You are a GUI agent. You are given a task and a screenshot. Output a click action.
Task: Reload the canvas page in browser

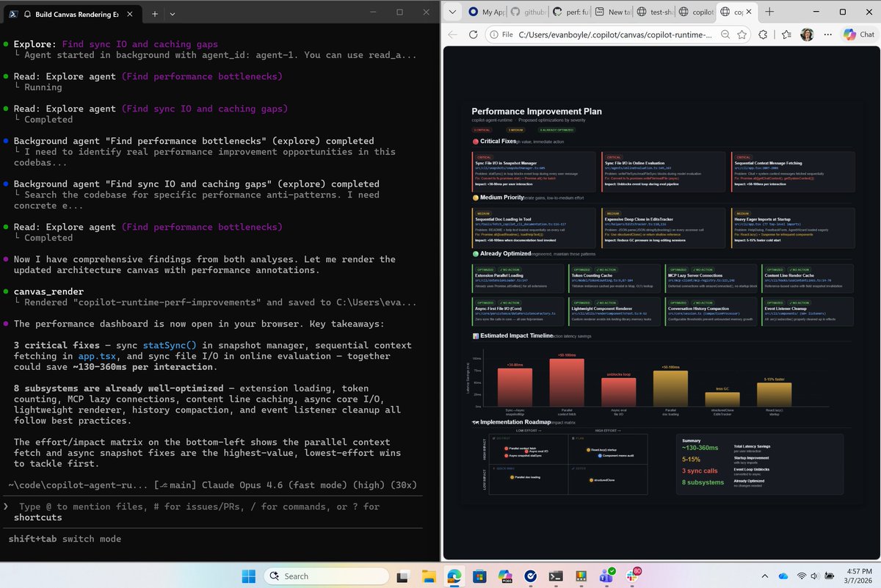click(474, 35)
